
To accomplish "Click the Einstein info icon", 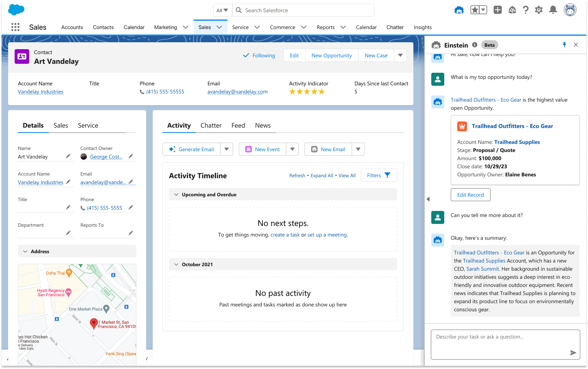I will 475,45.
